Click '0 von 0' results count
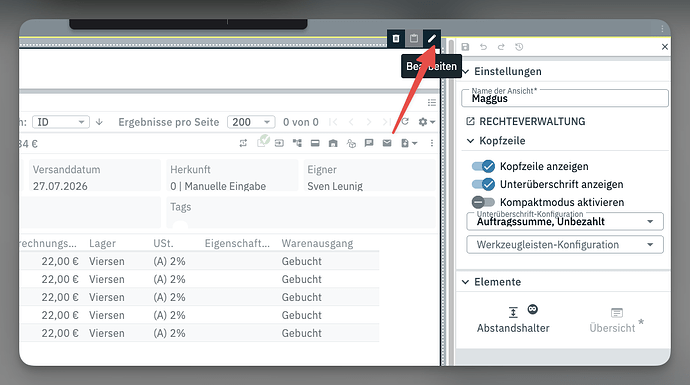The height and width of the screenshot is (385, 690). pyautogui.click(x=301, y=122)
